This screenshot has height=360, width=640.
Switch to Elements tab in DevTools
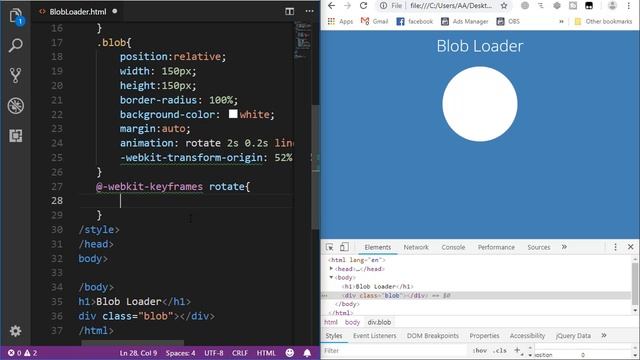[378, 247]
